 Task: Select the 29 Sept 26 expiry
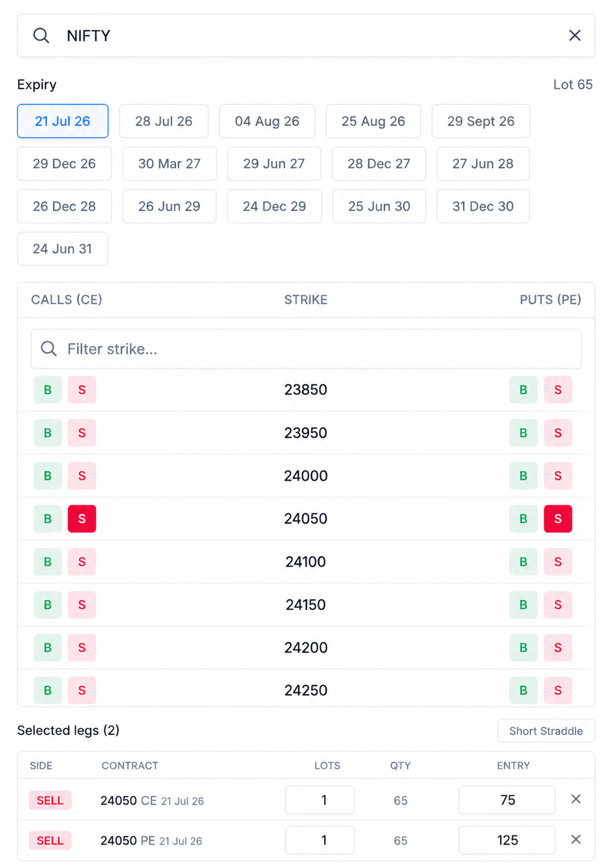[x=481, y=121]
